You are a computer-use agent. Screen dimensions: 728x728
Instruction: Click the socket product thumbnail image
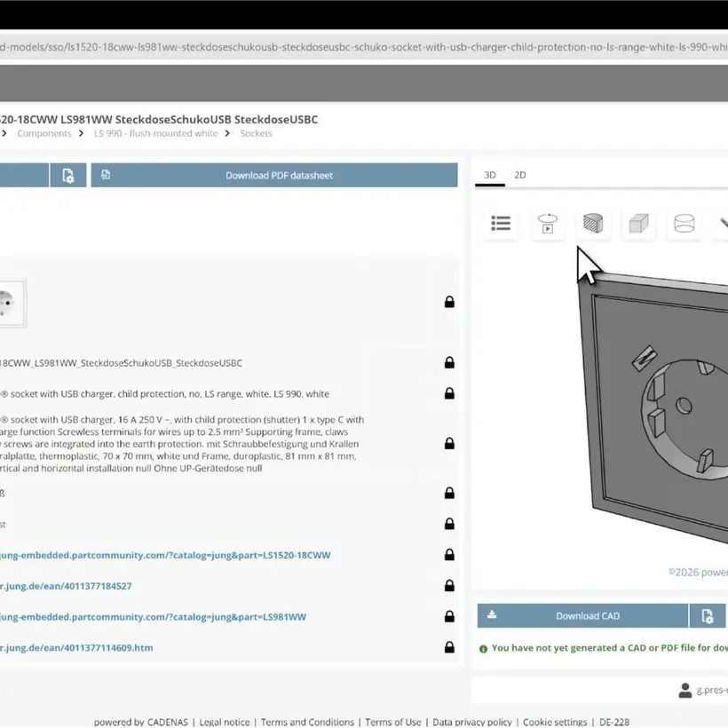pos(12,303)
